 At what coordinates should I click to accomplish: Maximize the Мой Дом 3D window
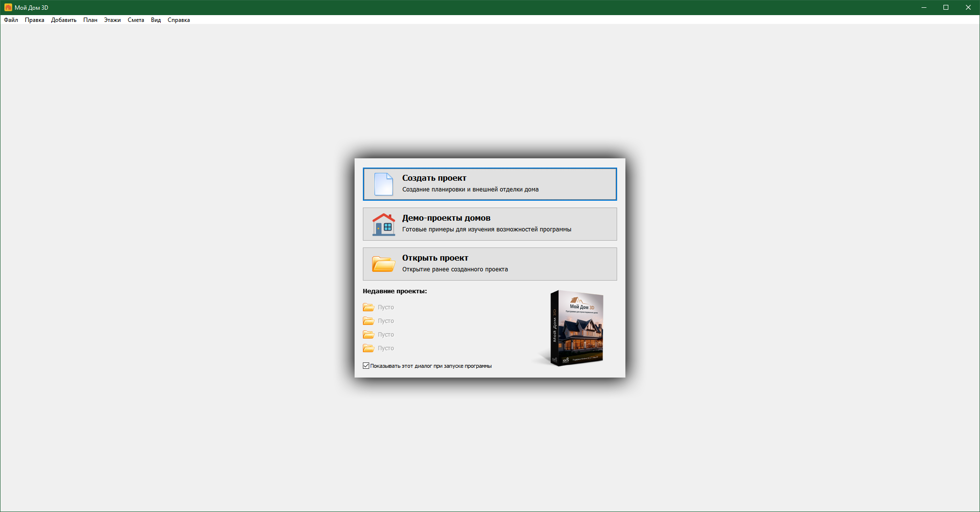pyautogui.click(x=946, y=7)
